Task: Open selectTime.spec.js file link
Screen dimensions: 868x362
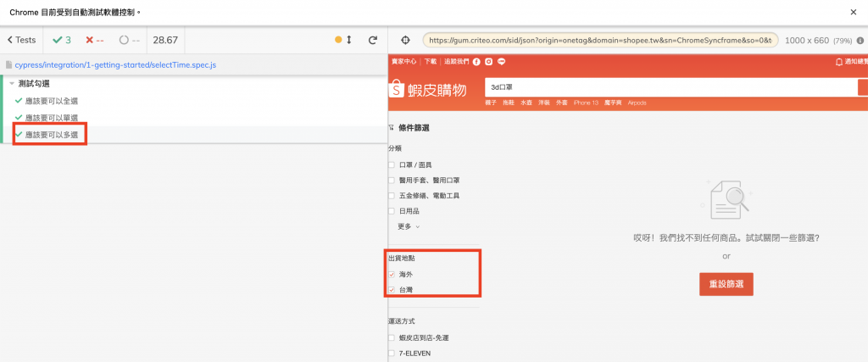Action: [x=115, y=64]
